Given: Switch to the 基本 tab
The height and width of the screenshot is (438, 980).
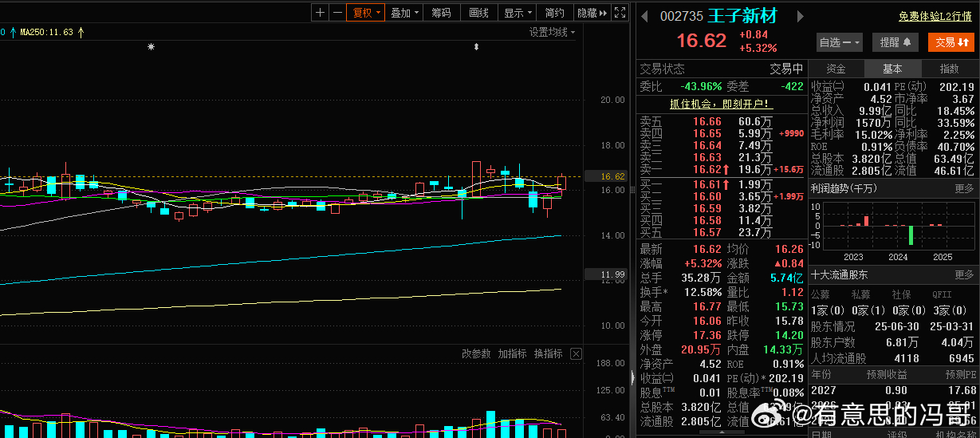Looking at the screenshot, I should click(892, 69).
